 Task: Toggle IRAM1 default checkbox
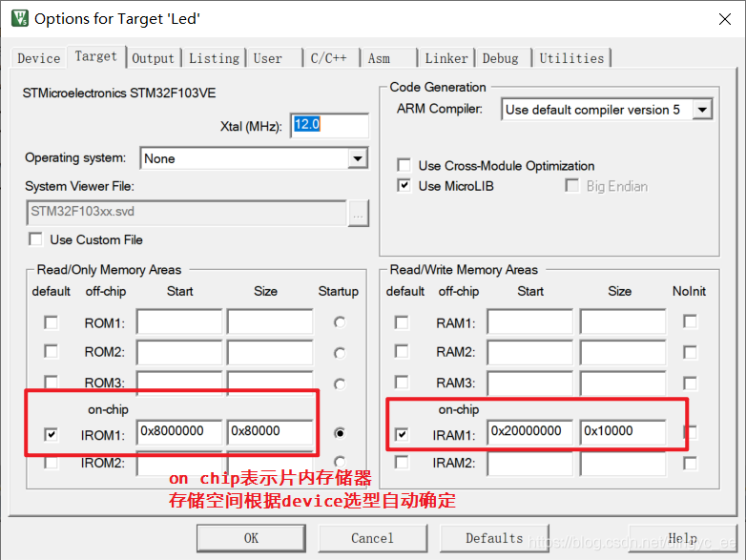pos(402,434)
